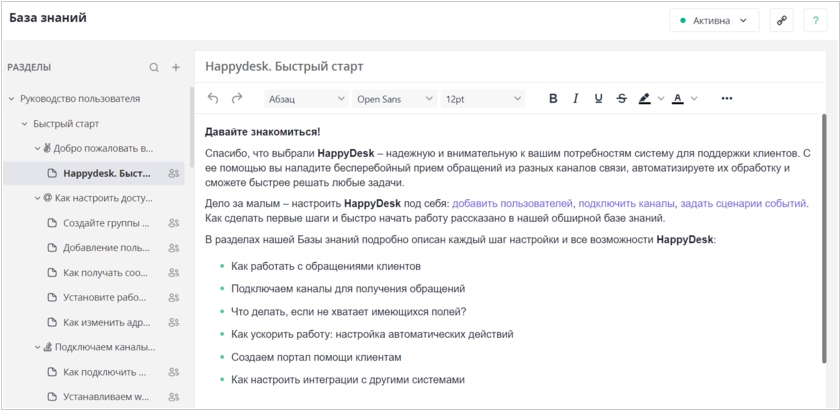The image size is (840, 410).
Task: Click access icon for Установите рабо... article
Action: tap(173, 297)
